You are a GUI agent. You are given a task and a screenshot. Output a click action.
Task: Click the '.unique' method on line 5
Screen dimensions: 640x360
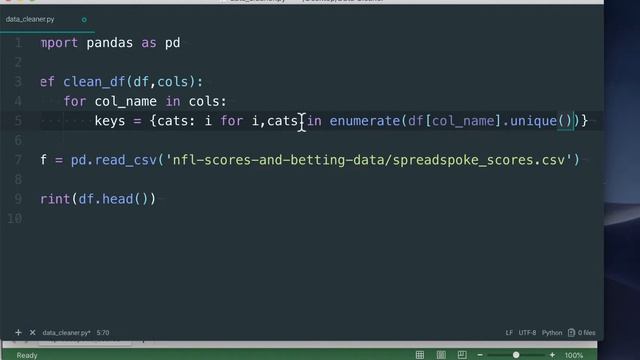click(530, 121)
